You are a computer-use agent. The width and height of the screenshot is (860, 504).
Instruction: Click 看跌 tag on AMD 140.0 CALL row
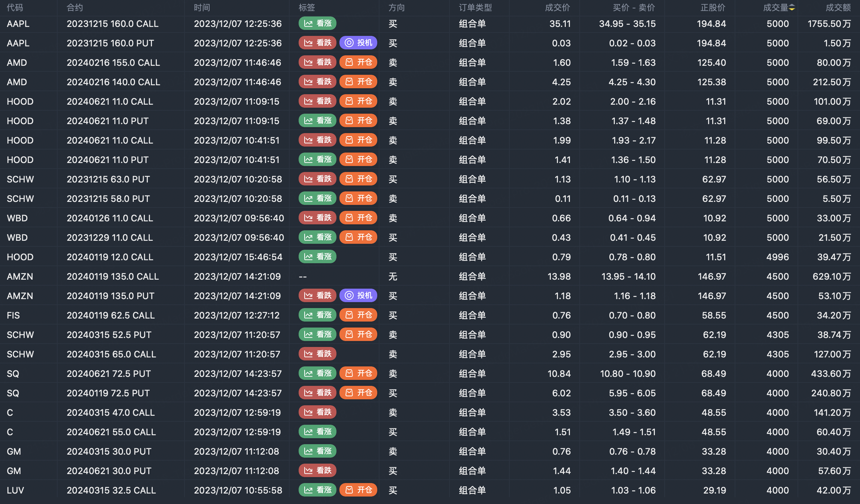point(317,82)
